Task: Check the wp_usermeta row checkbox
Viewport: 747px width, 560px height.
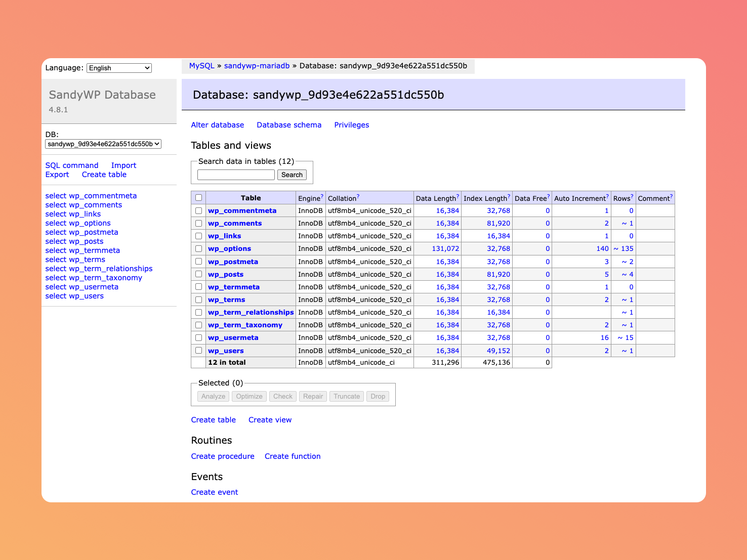Action: [198, 337]
